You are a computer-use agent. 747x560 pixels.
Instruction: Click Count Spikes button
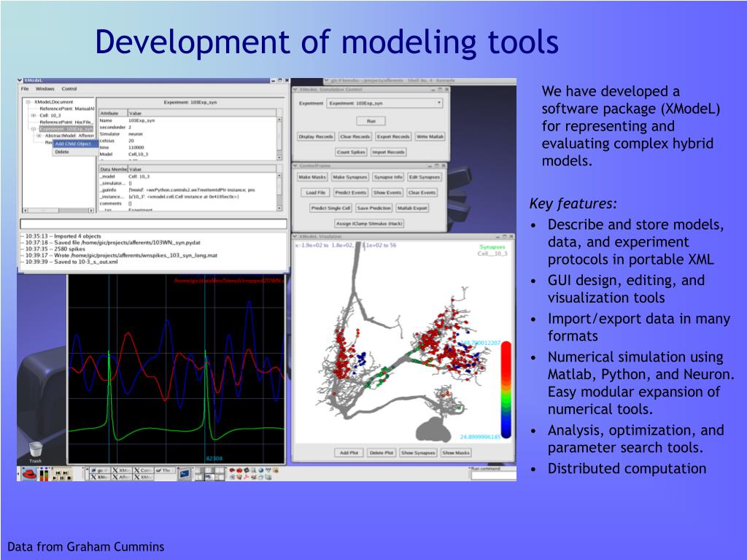tap(351, 152)
